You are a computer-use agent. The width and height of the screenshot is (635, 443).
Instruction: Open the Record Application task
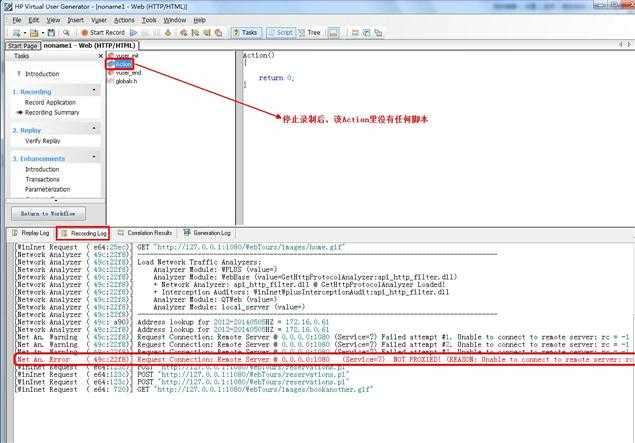[50, 102]
